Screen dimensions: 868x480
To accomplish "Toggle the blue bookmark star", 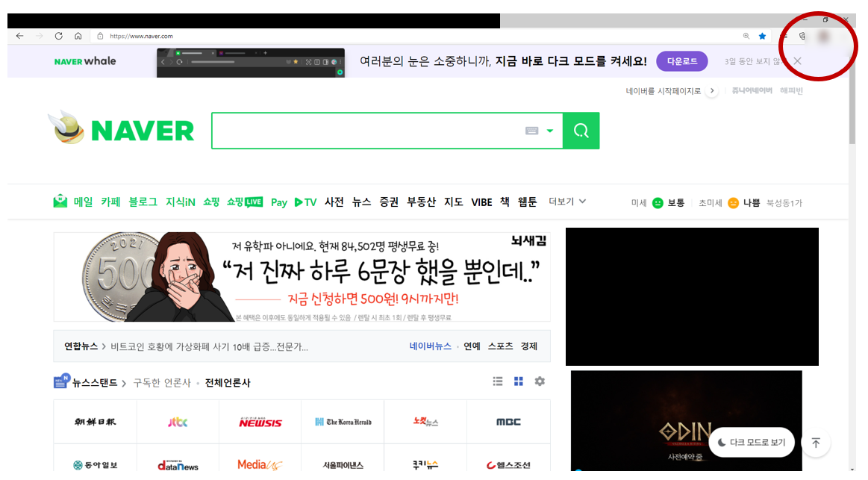I will click(x=762, y=36).
